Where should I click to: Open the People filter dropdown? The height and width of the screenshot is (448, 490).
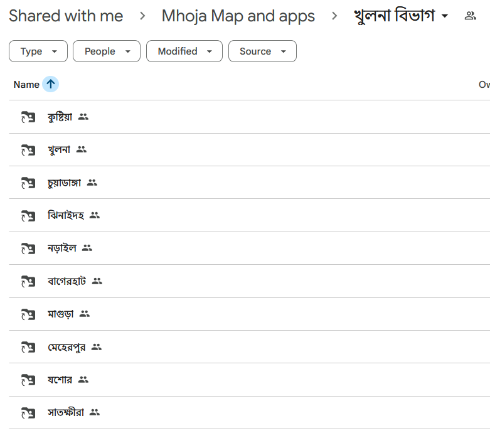coord(107,51)
